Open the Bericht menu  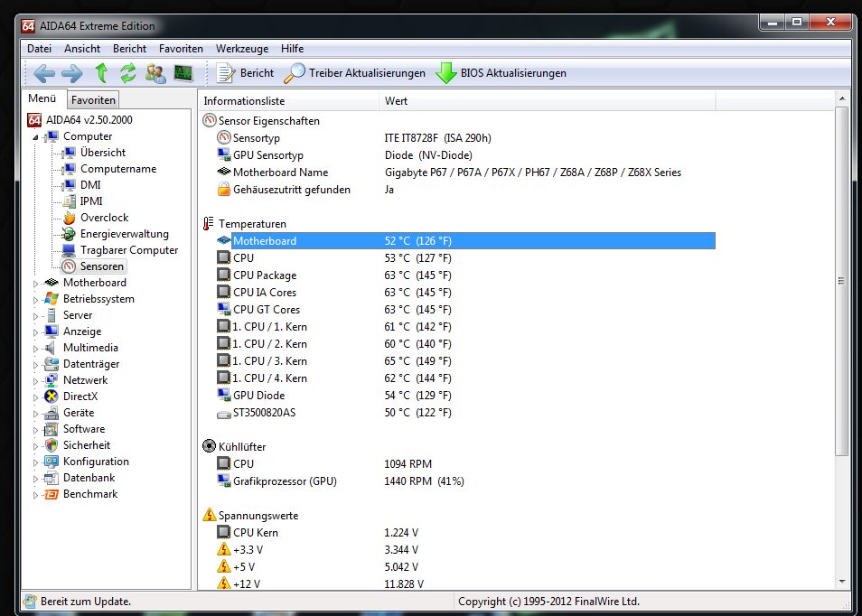click(130, 49)
